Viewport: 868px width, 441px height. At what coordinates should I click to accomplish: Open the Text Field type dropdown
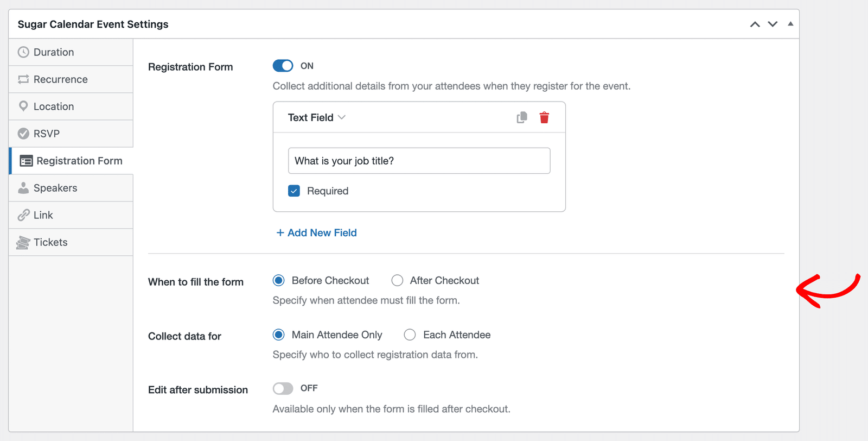tap(317, 117)
